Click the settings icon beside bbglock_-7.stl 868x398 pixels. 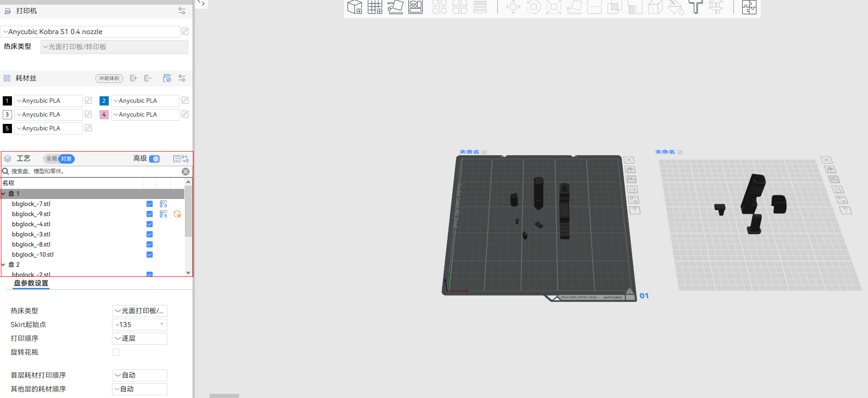tap(163, 204)
